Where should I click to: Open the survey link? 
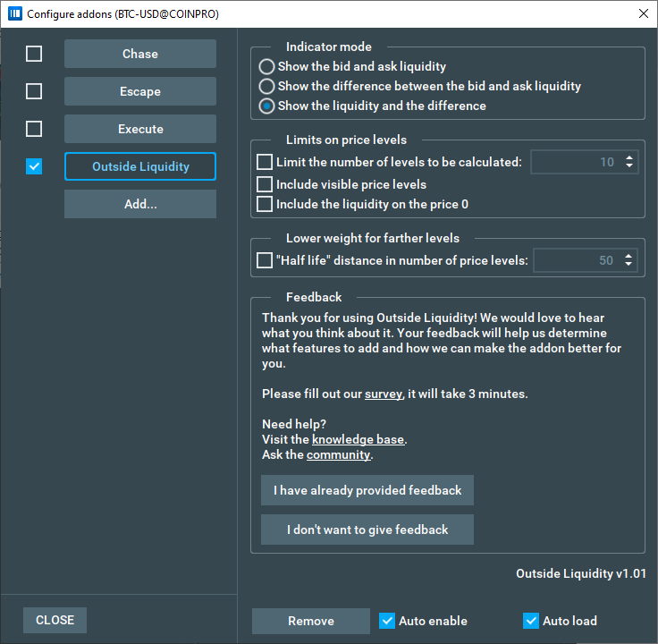tap(384, 394)
